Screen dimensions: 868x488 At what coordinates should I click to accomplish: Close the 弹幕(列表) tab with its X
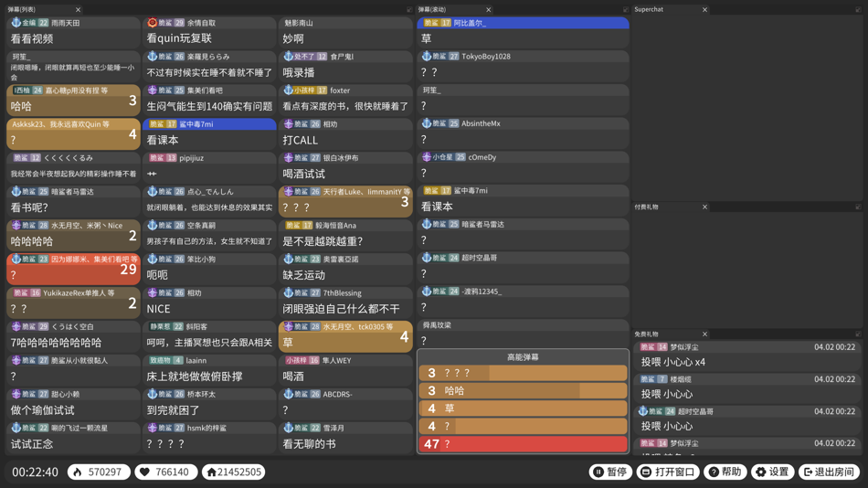[x=78, y=9]
